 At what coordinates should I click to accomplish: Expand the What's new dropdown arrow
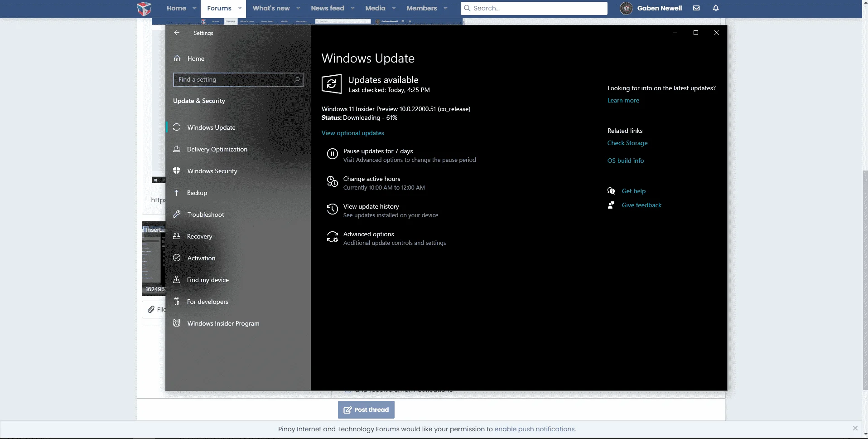coord(298,8)
